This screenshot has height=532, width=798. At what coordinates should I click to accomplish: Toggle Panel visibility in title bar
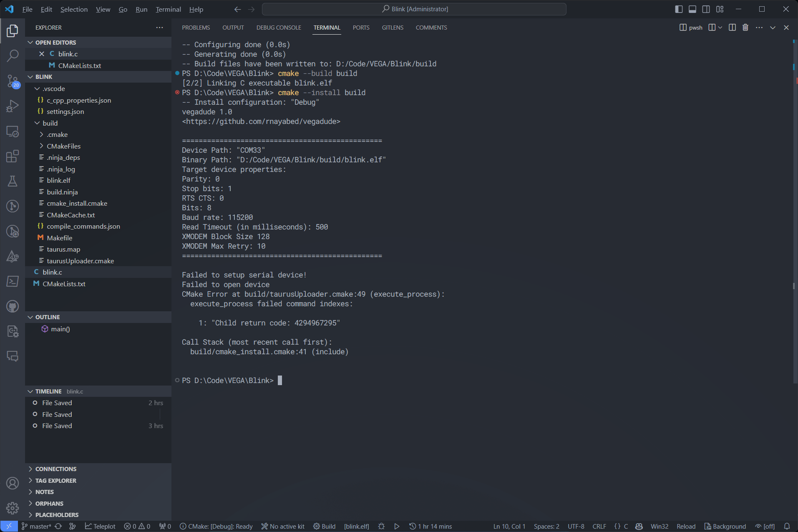click(x=692, y=9)
